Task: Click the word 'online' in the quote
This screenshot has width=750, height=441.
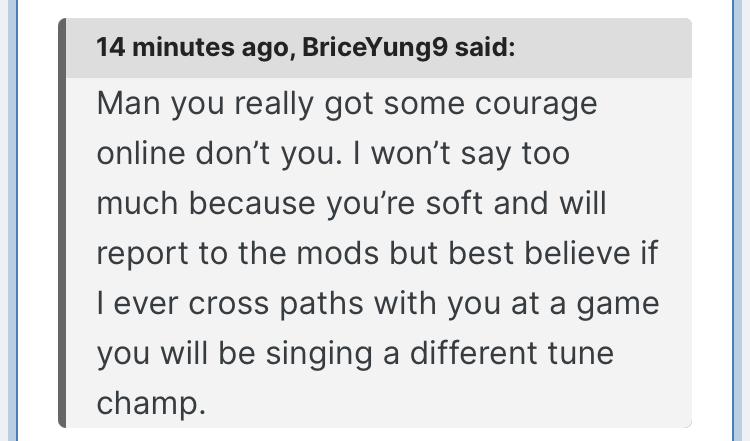Action: (x=141, y=153)
